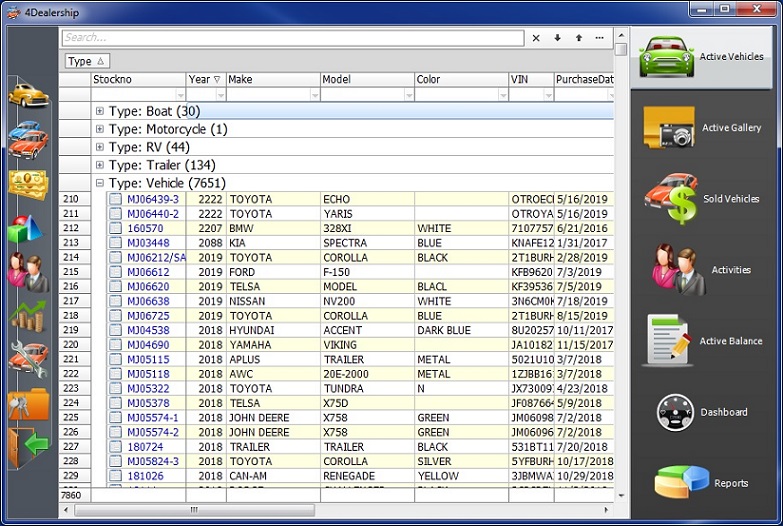Open the gold money bills sidebar icon

[x=28, y=183]
